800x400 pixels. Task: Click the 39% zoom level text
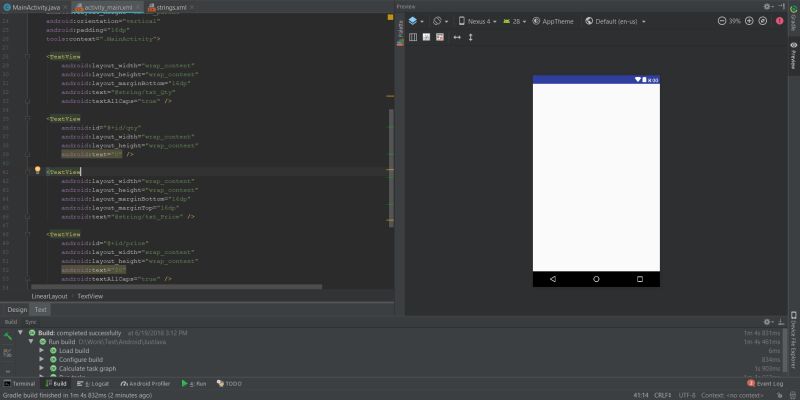pos(735,21)
